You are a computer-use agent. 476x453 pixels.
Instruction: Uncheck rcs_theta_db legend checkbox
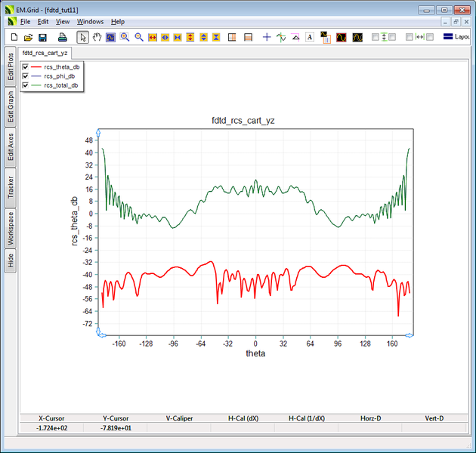[x=26, y=67]
